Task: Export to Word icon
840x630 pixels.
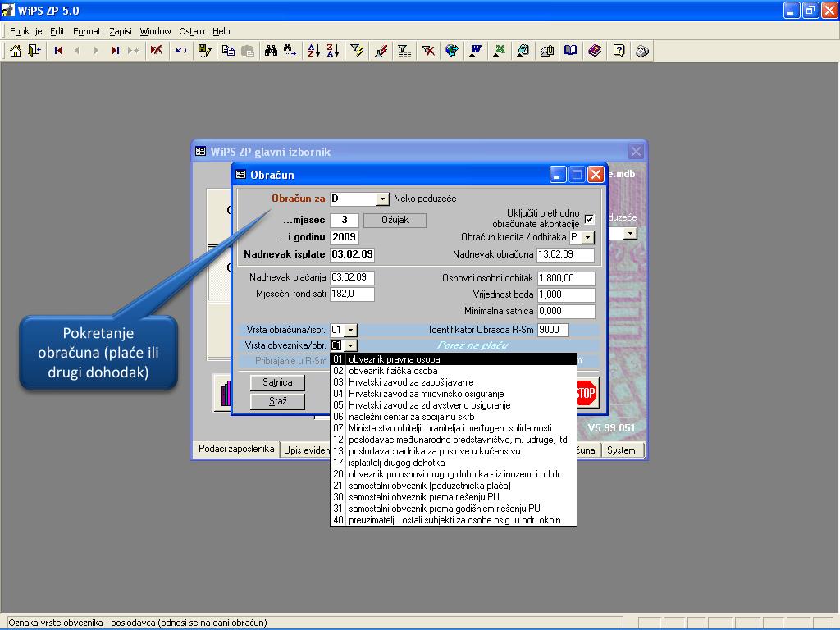Action: pos(476,51)
